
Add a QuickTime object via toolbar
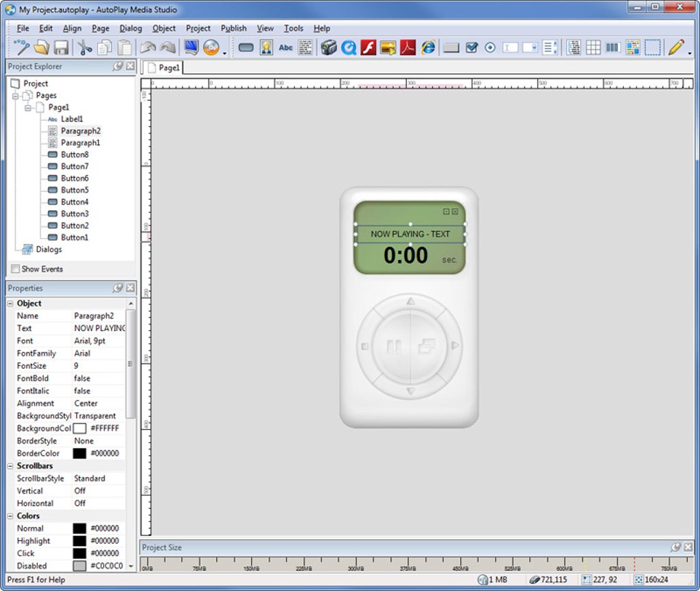349,47
